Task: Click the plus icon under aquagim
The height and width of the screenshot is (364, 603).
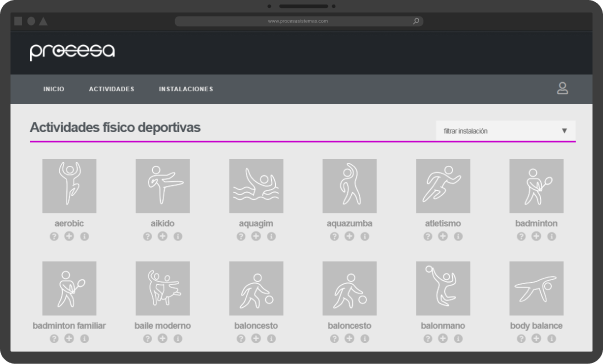Action: click(256, 236)
